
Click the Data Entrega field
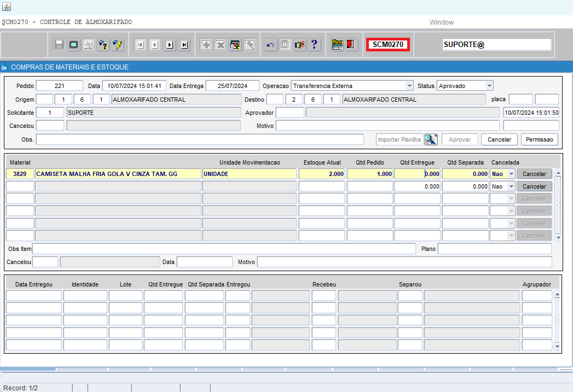click(233, 86)
